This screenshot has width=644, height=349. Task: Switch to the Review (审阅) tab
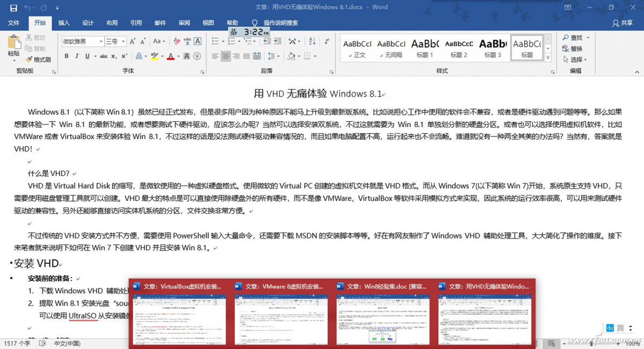pos(184,23)
